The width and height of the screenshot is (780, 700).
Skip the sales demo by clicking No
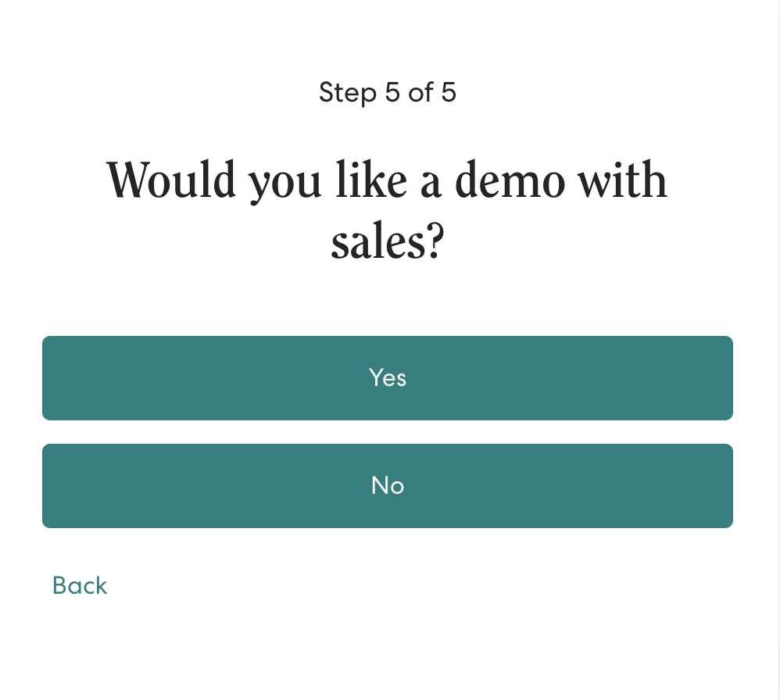388,486
